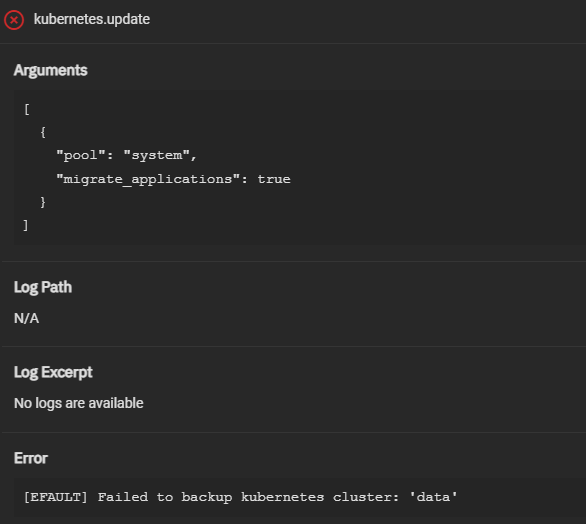Click the [EFAULT] error code tag
Screen dimensions: 586x524
55,497
